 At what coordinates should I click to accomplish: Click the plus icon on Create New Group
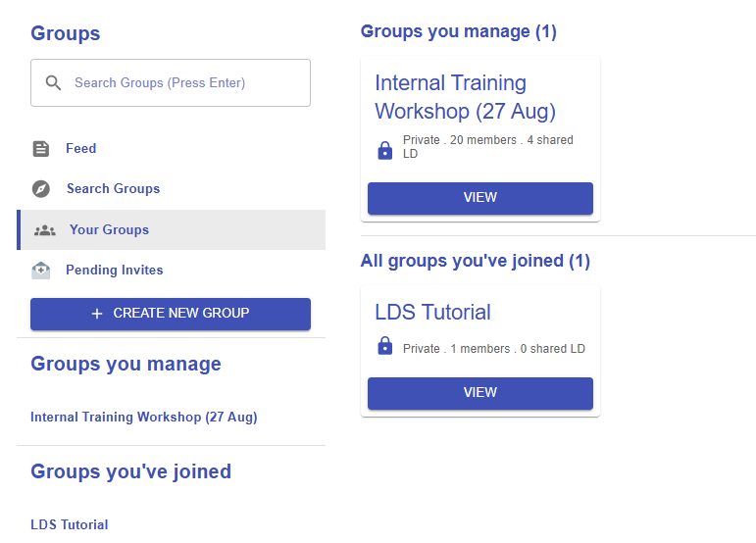(x=97, y=314)
